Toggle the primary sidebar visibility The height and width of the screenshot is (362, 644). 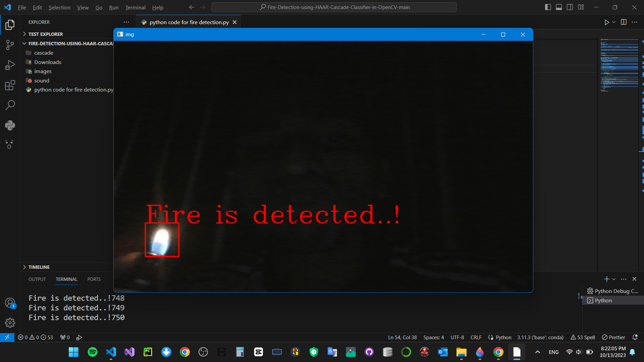click(548, 7)
